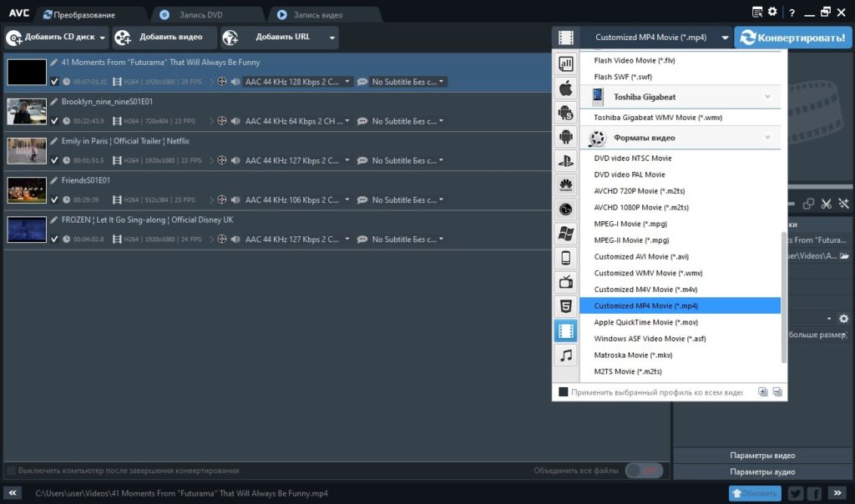Select the Windows devices category icon

[x=565, y=234]
